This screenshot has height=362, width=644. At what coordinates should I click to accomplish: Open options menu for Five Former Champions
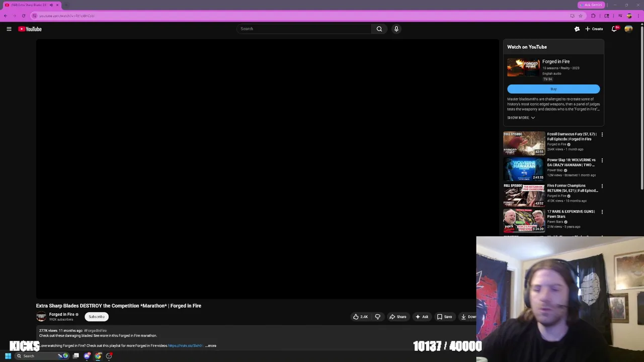point(602,186)
